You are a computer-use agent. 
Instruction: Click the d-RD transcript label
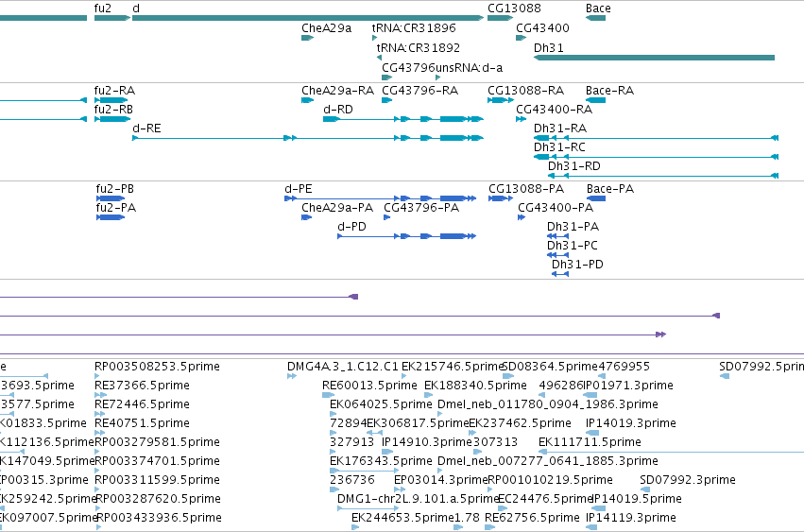[x=338, y=110]
